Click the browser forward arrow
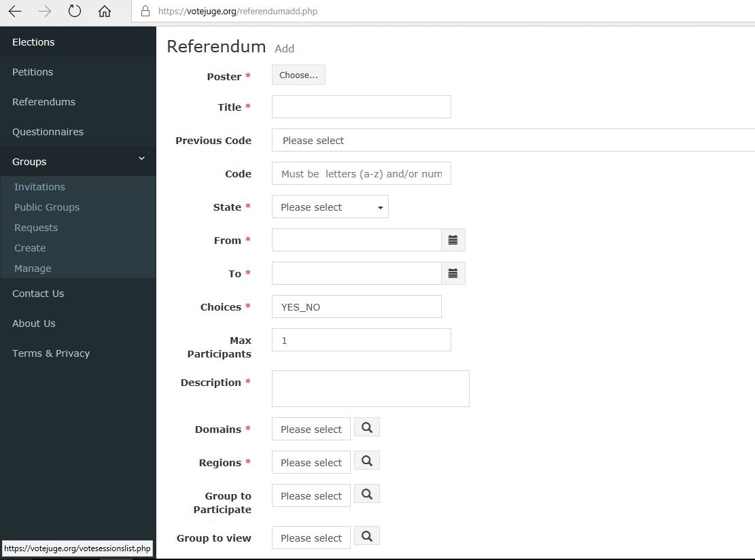The height and width of the screenshot is (560, 755). 45,11
